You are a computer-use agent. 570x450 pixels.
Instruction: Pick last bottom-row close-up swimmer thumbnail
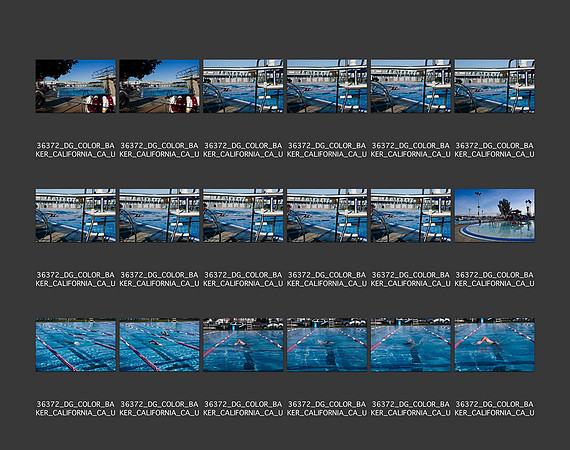tap(494, 345)
